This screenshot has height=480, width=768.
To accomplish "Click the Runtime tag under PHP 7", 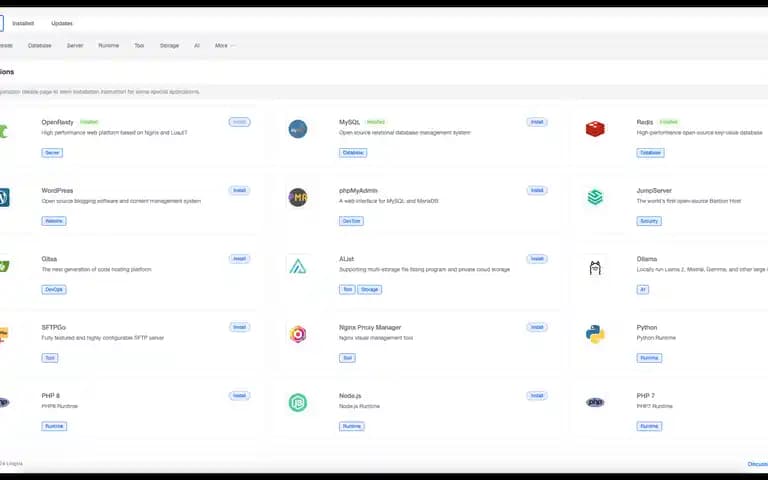I will (649, 426).
